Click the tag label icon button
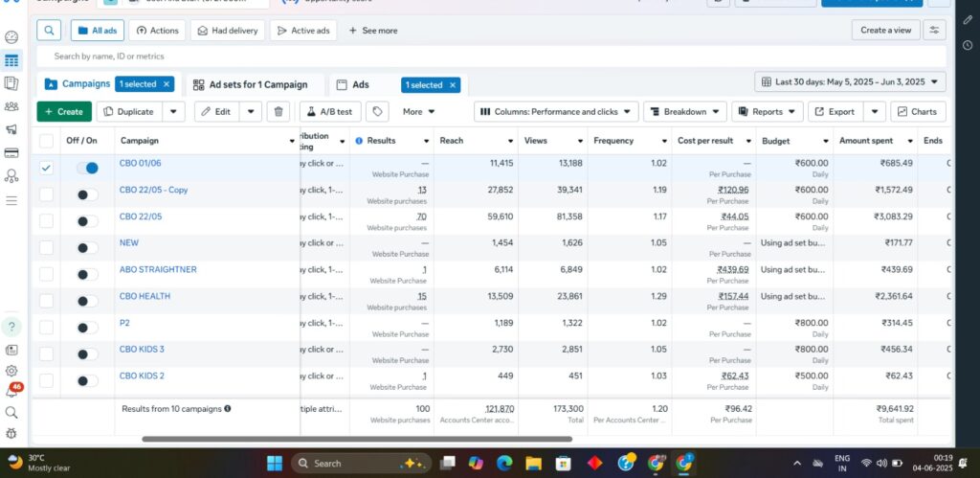Screen dimensions: 980x478 [x=378, y=112]
